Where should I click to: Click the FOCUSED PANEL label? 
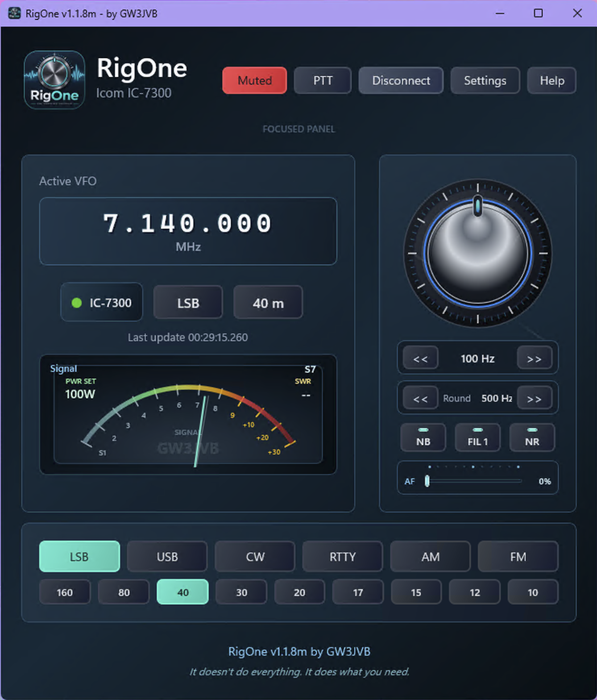(298, 129)
